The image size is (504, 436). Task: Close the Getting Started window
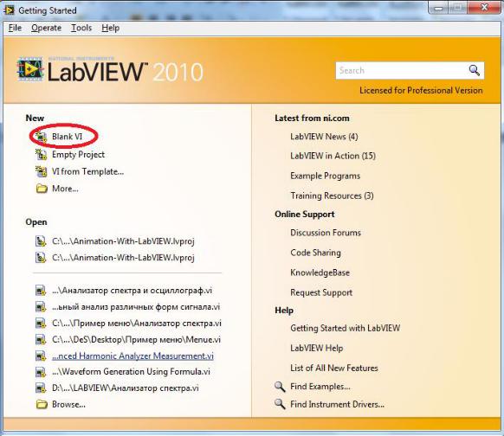[484, 7]
